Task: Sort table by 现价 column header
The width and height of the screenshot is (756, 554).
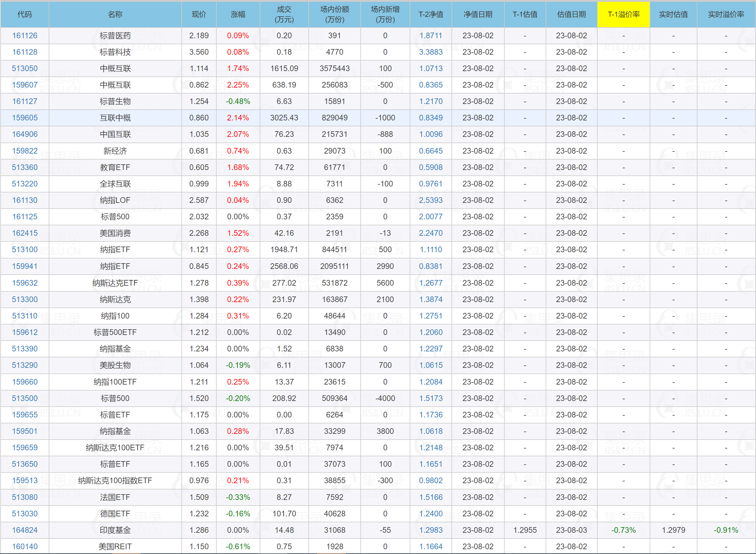Action: click(199, 14)
